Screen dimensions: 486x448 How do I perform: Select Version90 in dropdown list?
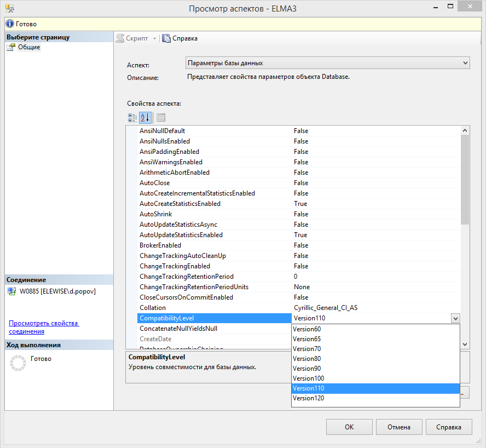pos(307,369)
